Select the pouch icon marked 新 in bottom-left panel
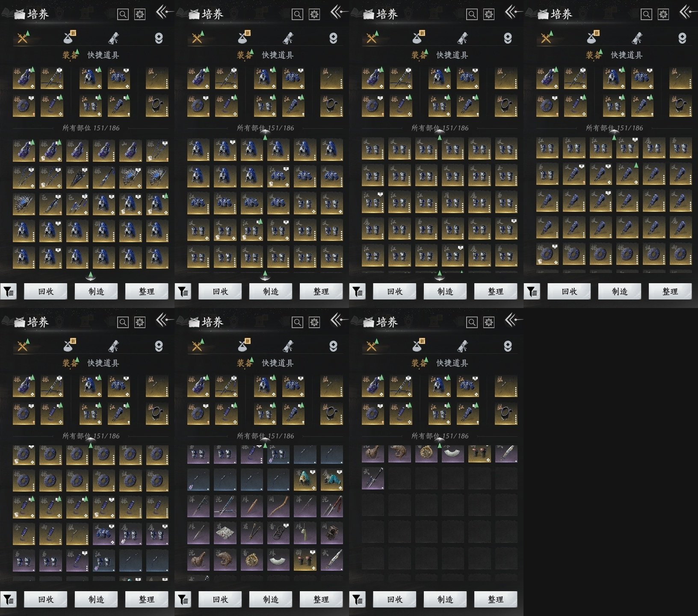 69,346
